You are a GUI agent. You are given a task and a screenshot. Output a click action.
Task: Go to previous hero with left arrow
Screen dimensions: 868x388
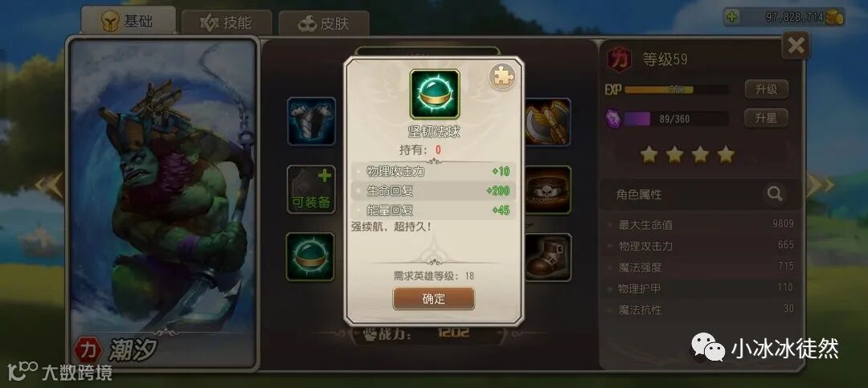pos(49,185)
